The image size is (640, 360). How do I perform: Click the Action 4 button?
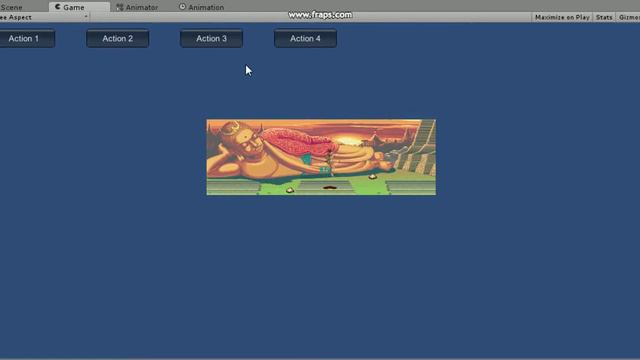point(305,38)
